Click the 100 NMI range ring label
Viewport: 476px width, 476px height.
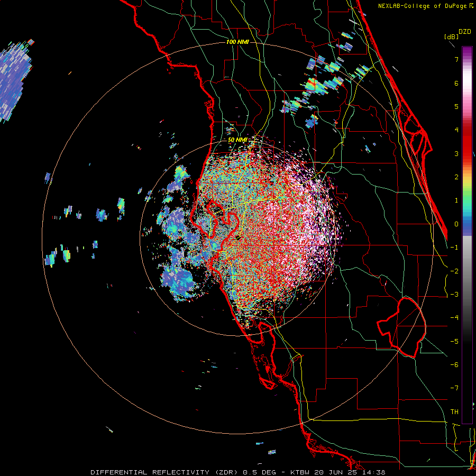point(237,42)
